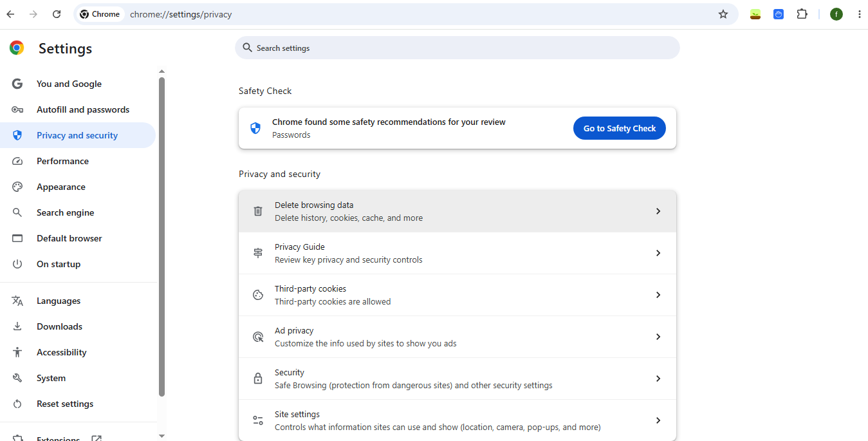Click the Ad privacy target icon
The image size is (868, 441).
point(258,337)
